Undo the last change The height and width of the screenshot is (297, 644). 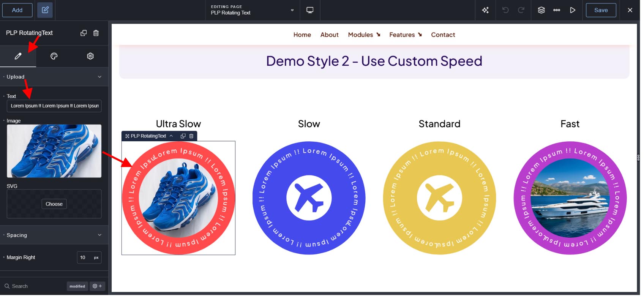pos(505,10)
